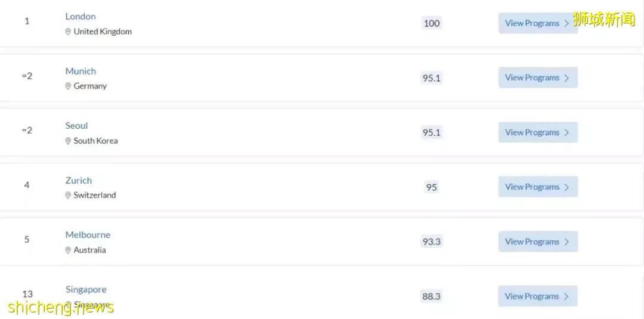View programs for Melbourne

point(538,241)
